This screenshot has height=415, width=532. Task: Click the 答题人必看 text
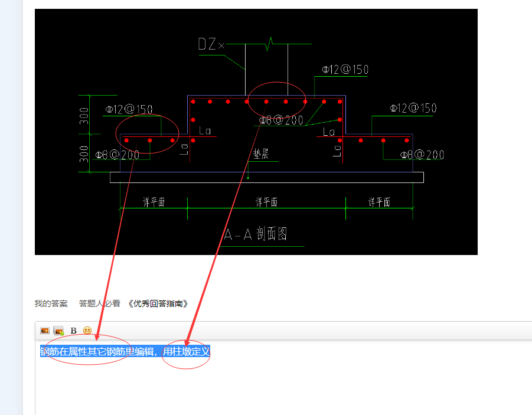point(99,303)
